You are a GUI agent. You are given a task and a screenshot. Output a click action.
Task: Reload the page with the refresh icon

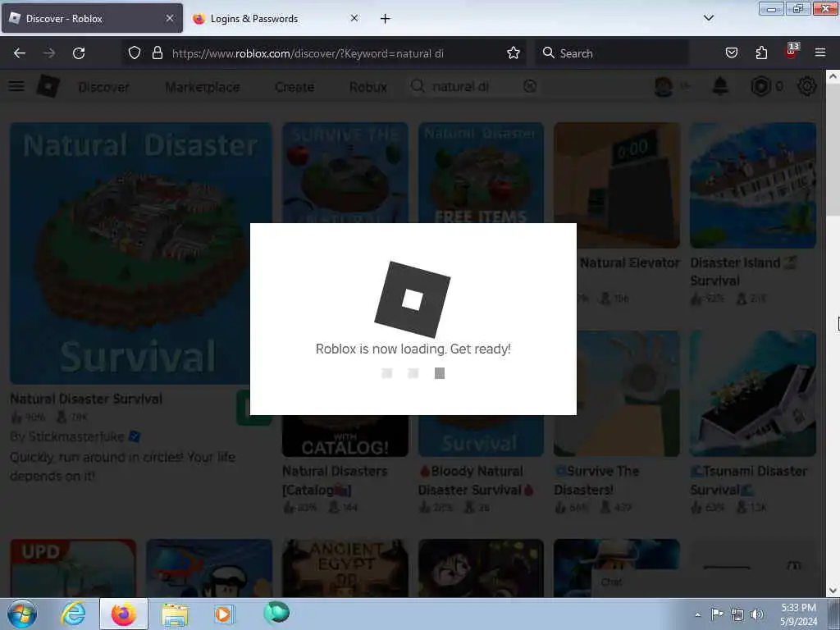coord(79,53)
